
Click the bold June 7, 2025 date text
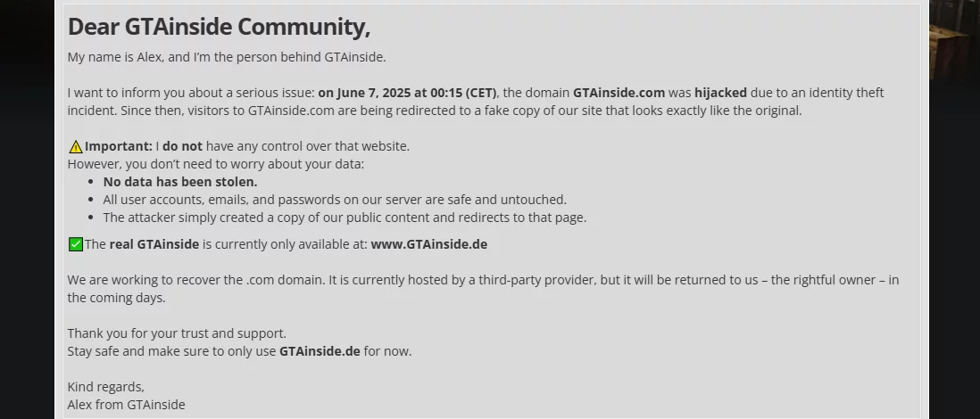[407, 93]
